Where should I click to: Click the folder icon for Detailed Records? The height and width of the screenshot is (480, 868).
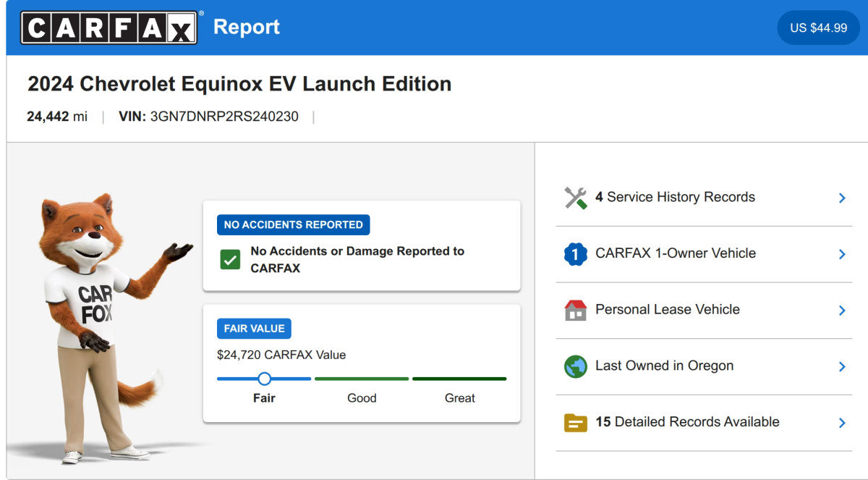click(576, 422)
